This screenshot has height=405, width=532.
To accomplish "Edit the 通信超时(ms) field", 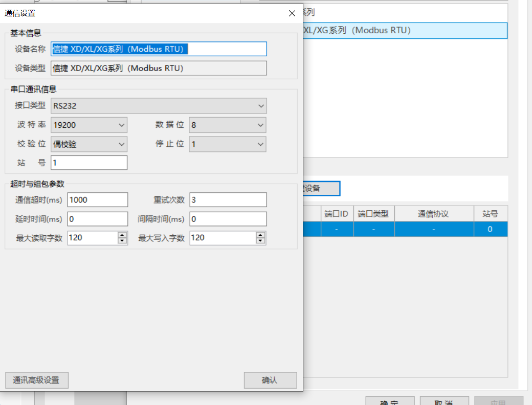I will coord(98,200).
